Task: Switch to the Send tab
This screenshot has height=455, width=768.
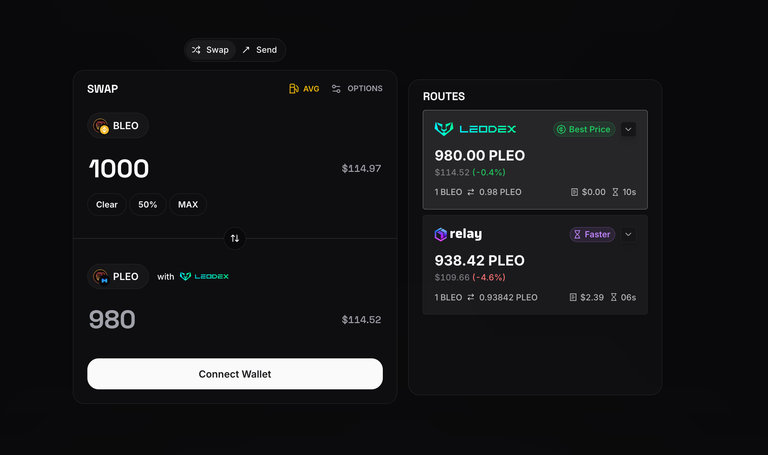Action: 260,50
